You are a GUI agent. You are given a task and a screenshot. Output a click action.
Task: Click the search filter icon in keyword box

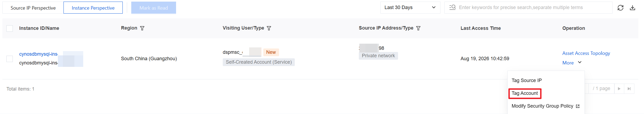[452, 7]
